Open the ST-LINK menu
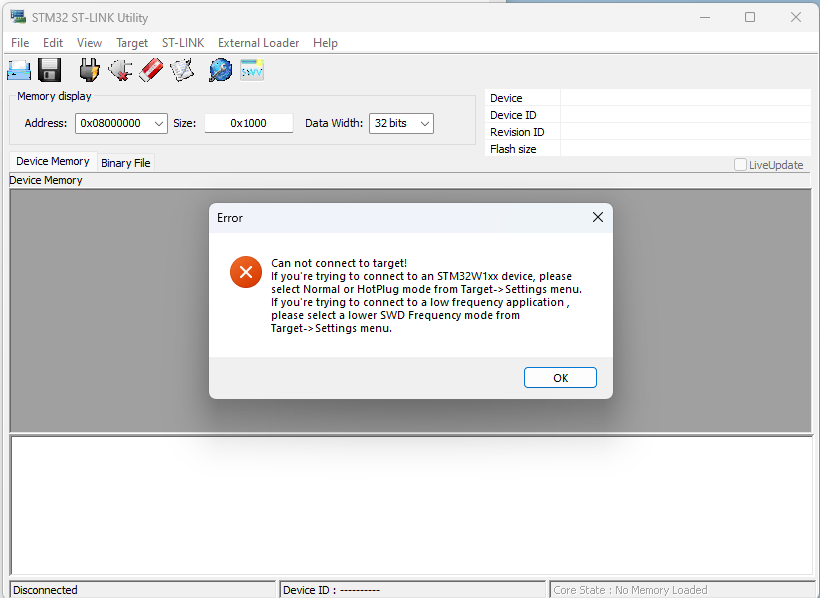The width and height of the screenshot is (820, 598). coord(183,43)
